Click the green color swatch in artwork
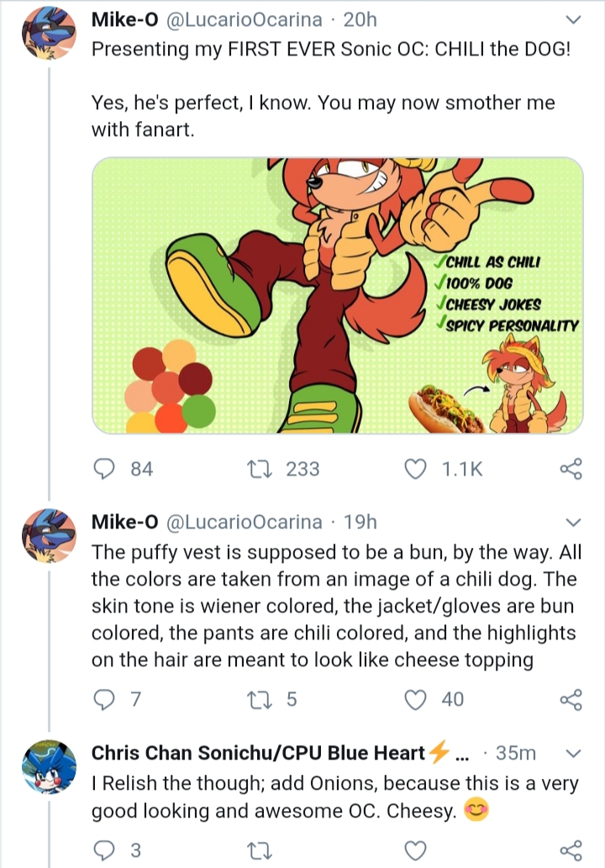 [198, 411]
